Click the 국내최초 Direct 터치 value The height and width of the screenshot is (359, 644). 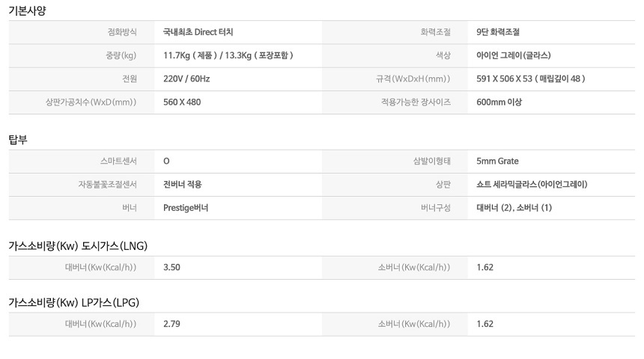point(198,32)
